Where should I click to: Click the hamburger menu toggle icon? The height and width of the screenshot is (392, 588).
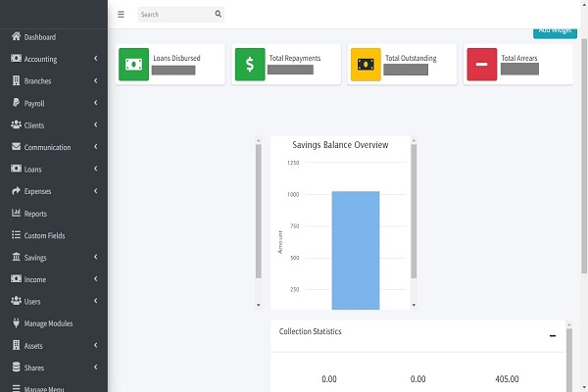click(121, 15)
